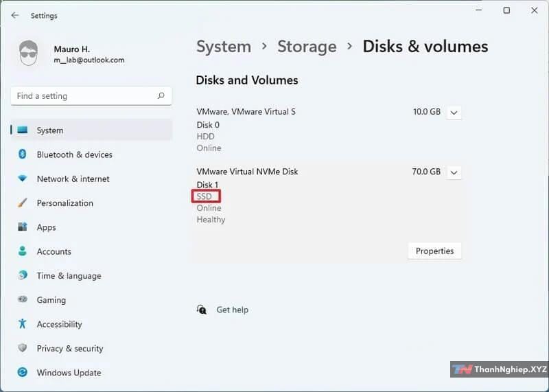Click the search magnifier icon
The height and width of the screenshot is (392, 549).
coord(161,95)
